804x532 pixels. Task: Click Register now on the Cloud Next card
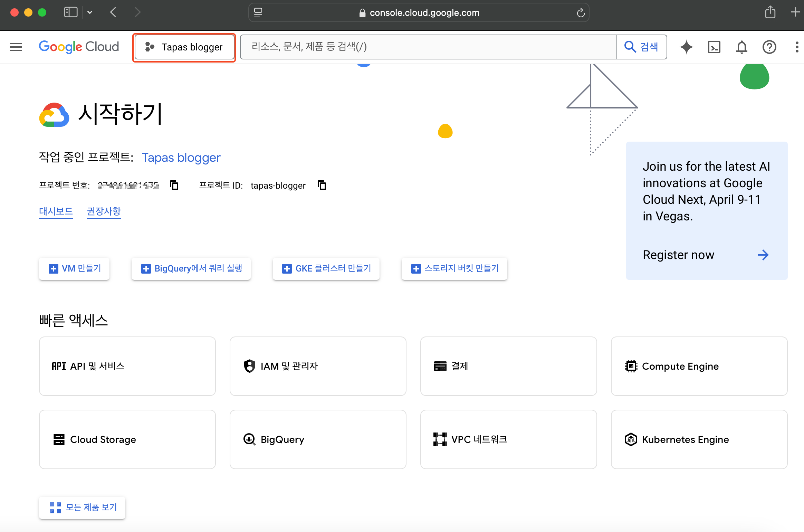(x=678, y=255)
